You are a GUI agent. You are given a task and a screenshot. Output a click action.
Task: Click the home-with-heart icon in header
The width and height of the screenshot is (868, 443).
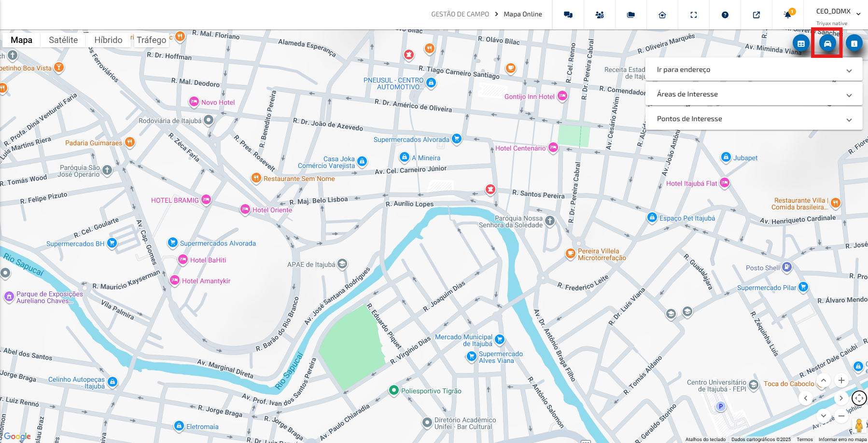[x=662, y=15]
